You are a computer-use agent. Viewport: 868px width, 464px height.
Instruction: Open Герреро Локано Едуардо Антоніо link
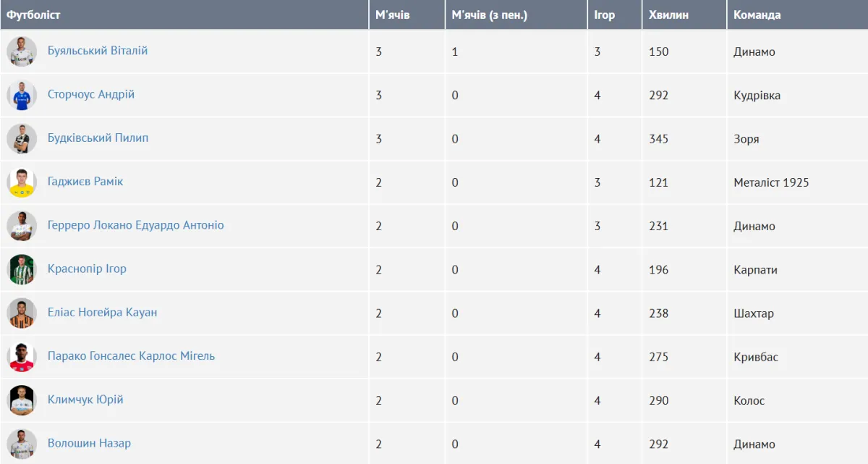136,225
